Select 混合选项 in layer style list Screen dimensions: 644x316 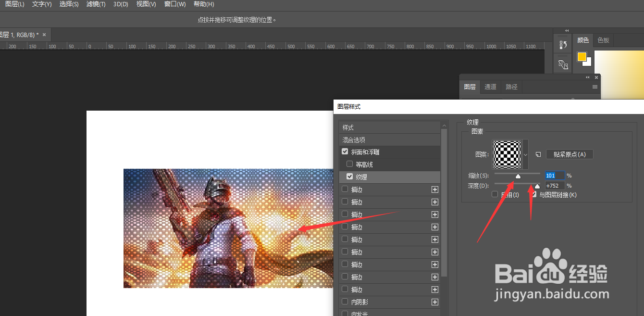click(x=390, y=140)
